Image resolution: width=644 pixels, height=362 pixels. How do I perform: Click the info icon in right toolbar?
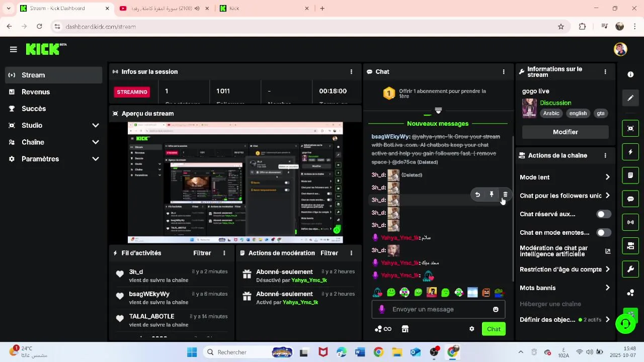(x=630, y=74)
